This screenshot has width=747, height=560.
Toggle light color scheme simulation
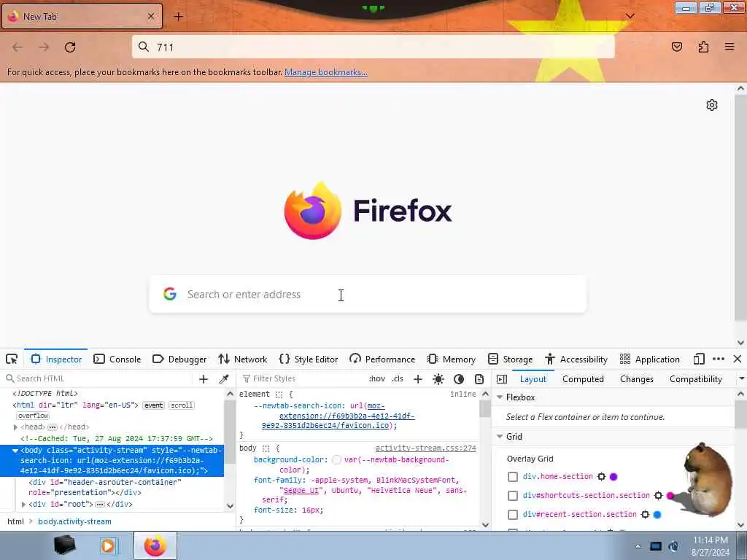coord(438,379)
